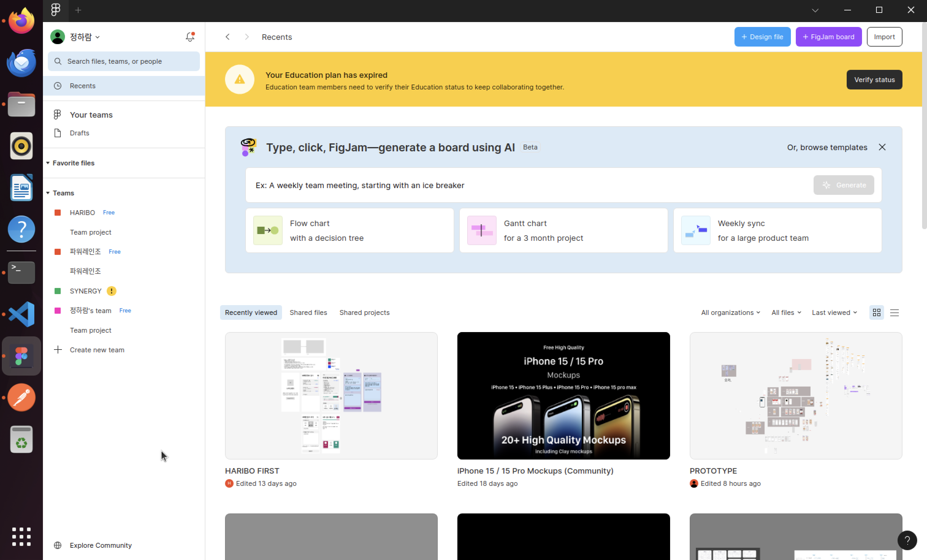Click the main page vertical scrollbar

(924, 126)
